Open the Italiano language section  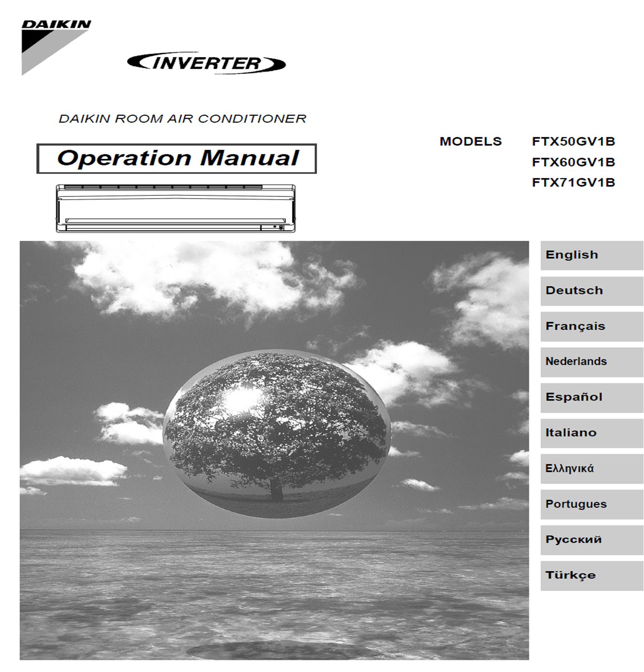click(x=591, y=433)
